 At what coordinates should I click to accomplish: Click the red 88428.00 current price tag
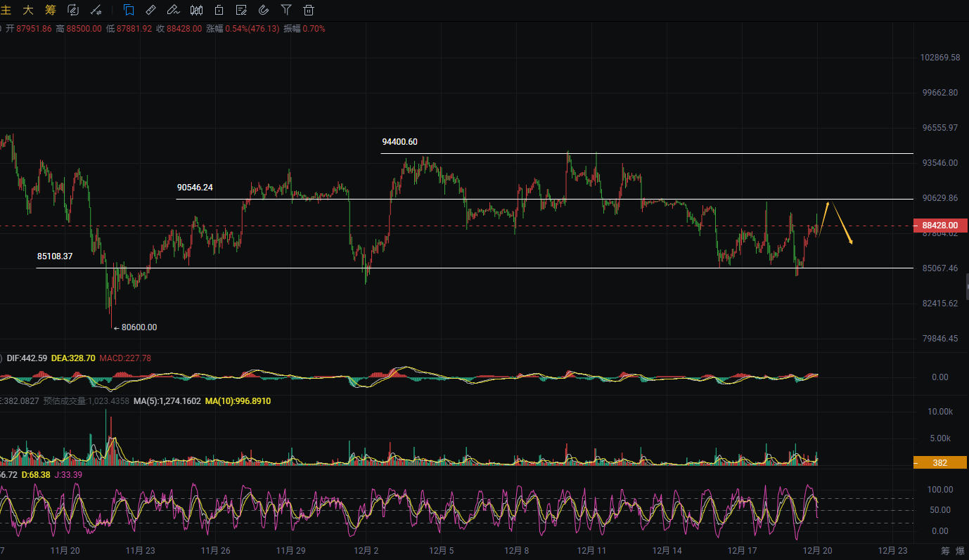pyautogui.click(x=939, y=226)
